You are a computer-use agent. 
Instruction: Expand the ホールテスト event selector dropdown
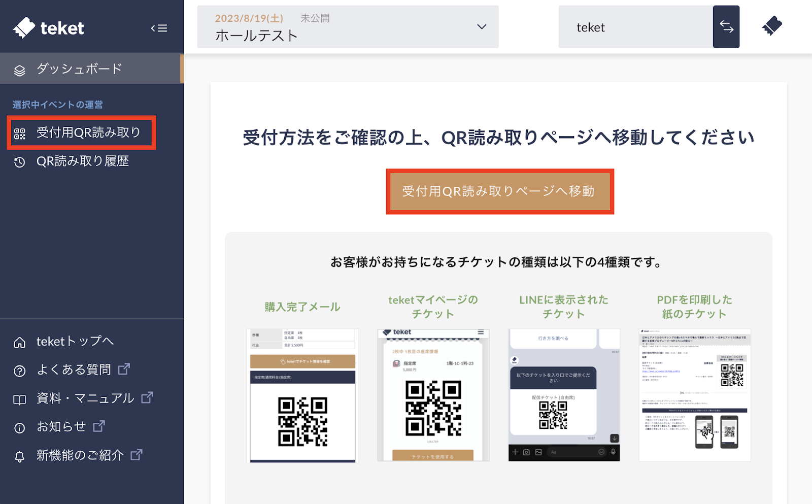pos(348,27)
